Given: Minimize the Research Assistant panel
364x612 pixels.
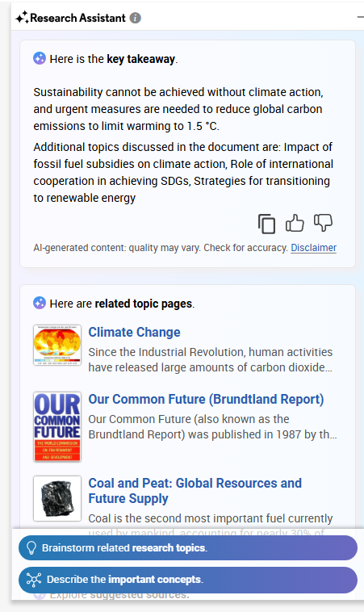Looking at the screenshot, I should (360, 17).
